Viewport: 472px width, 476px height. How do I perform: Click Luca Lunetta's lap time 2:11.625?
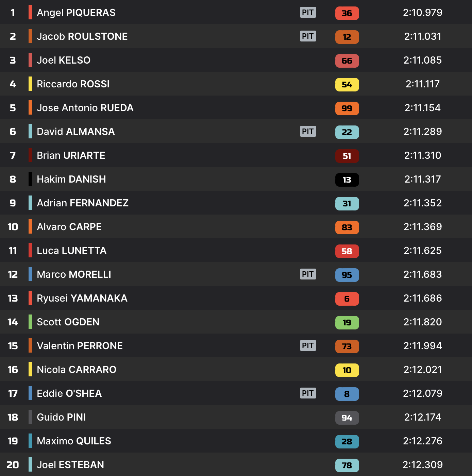422,251
